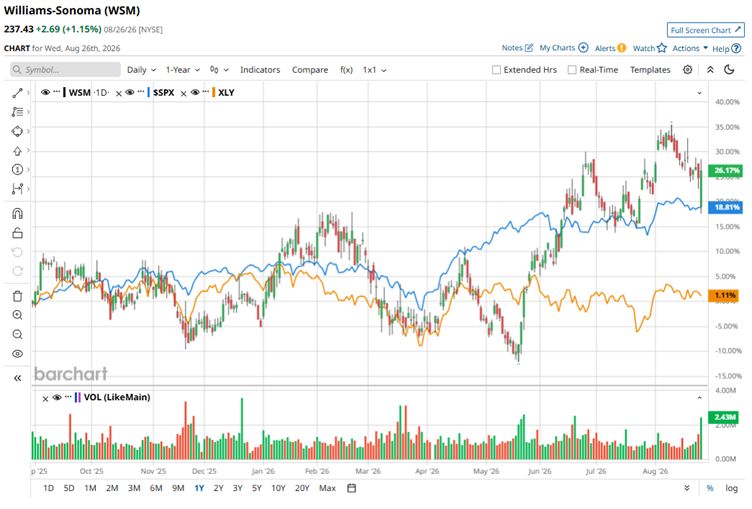Image resolution: width=752 pixels, height=509 pixels.
Task: Expand bottom panel double down chevrons
Action: [x=687, y=488]
